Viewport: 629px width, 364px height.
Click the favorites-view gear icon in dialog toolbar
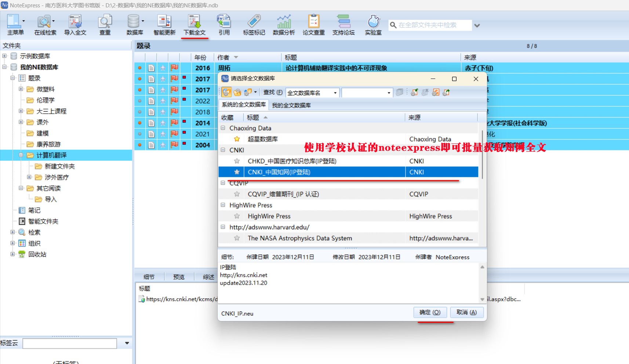pyautogui.click(x=238, y=92)
